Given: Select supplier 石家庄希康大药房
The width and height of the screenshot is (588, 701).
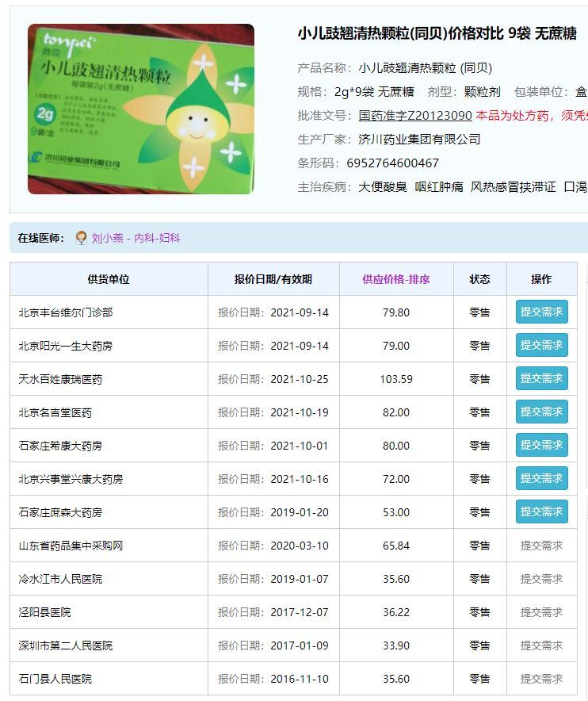Looking at the screenshot, I should [x=60, y=446].
